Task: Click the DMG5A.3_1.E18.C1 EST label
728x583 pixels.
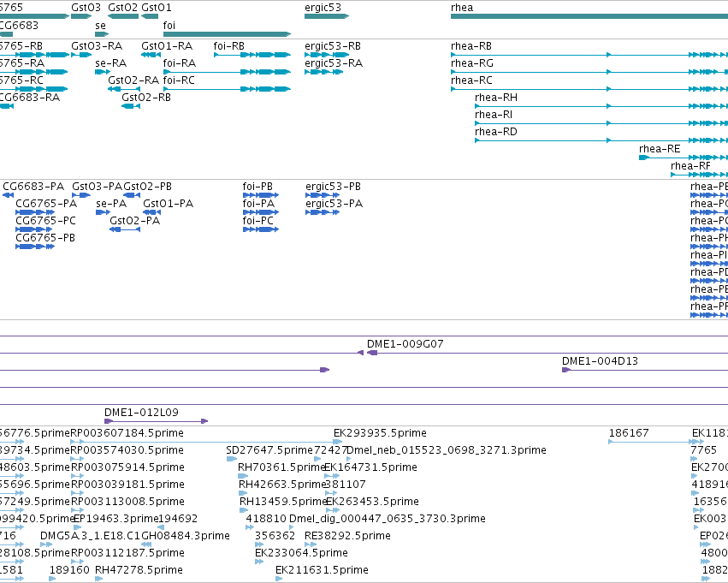Action: point(90,536)
